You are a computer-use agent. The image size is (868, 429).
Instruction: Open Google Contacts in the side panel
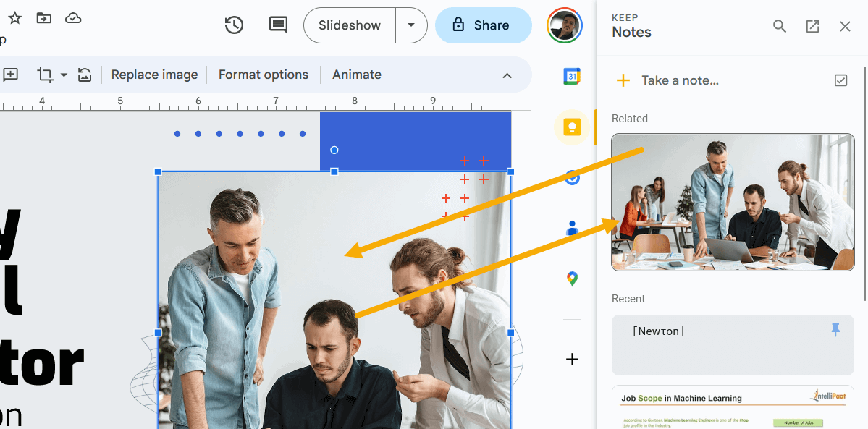pos(572,229)
